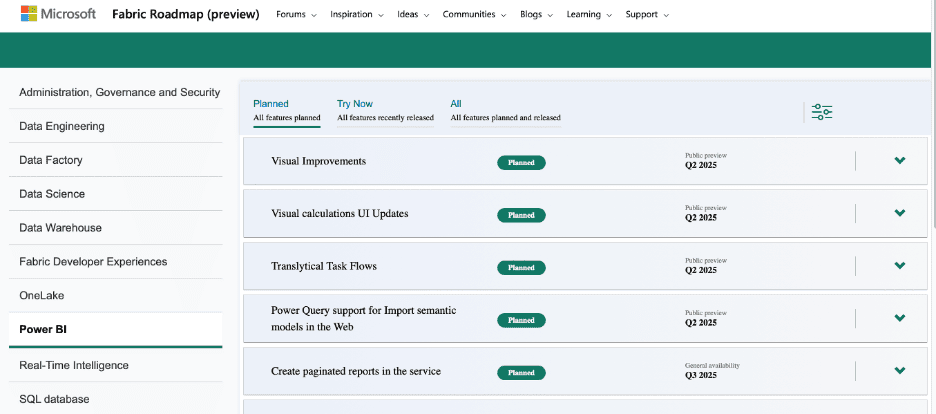
Task: Open the Support dropdown menu
Action: tap(647, 14)
